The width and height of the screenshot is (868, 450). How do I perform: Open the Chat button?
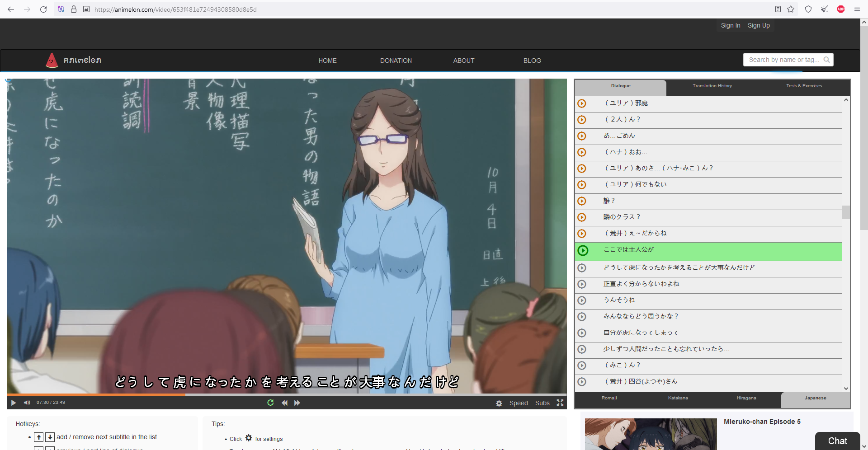tap(838, 441)
